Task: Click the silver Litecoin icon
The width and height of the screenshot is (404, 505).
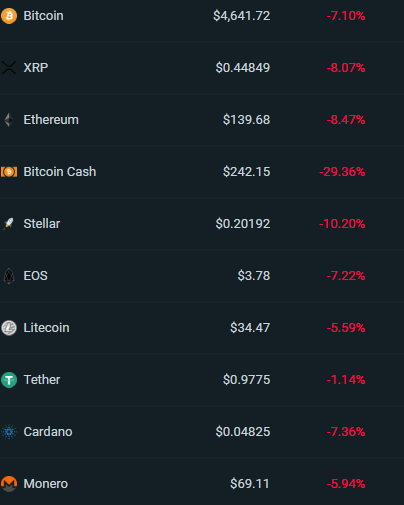Action: pyautogui.click(x=9, y=328)
